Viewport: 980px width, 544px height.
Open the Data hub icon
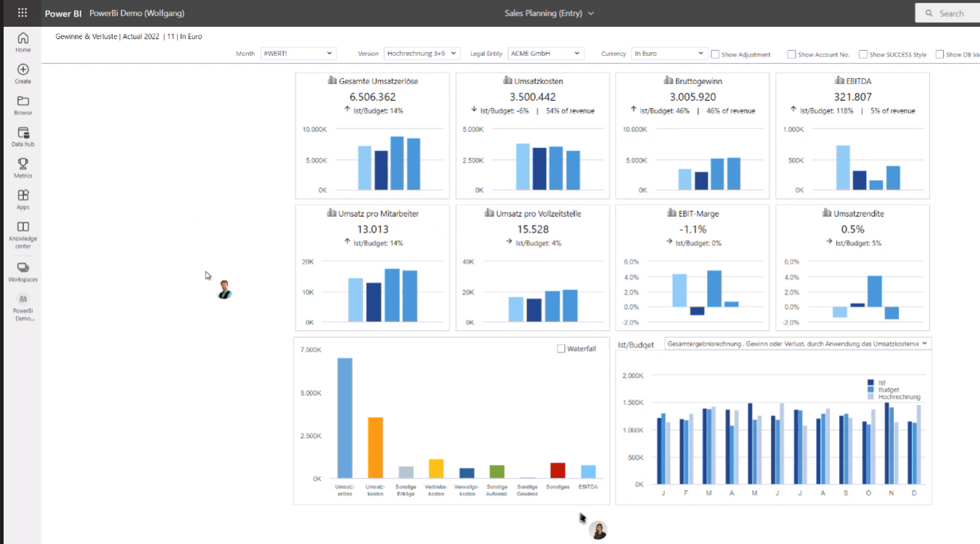[23, 133]
